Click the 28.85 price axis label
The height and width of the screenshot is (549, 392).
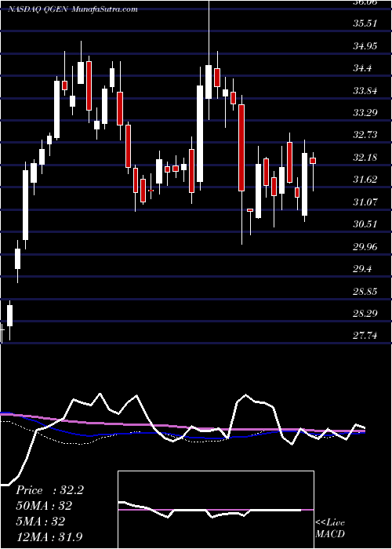[365, 291]
